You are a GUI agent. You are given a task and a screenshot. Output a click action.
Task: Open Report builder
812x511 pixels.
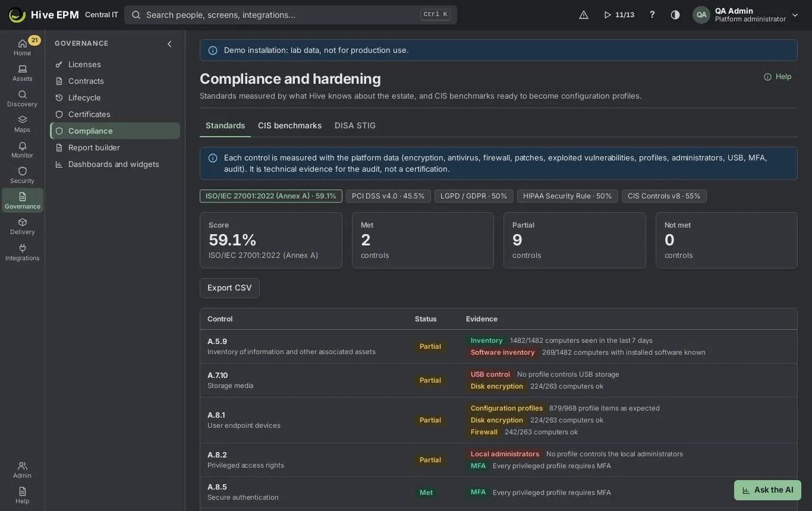(115, 147)
